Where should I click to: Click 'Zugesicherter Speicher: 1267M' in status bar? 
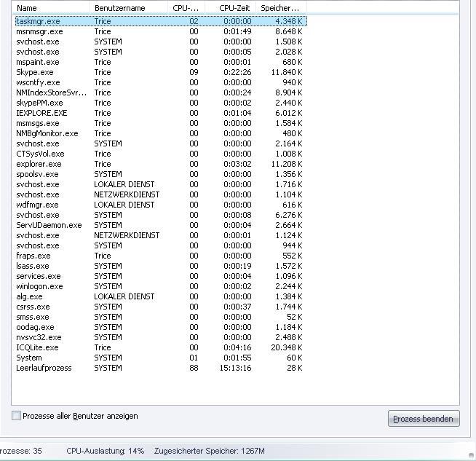209,451
